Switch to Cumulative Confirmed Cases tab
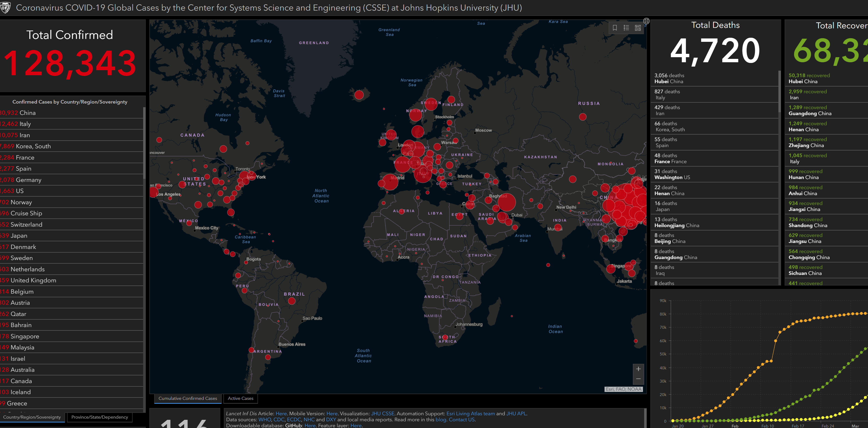 pos(188,398)
